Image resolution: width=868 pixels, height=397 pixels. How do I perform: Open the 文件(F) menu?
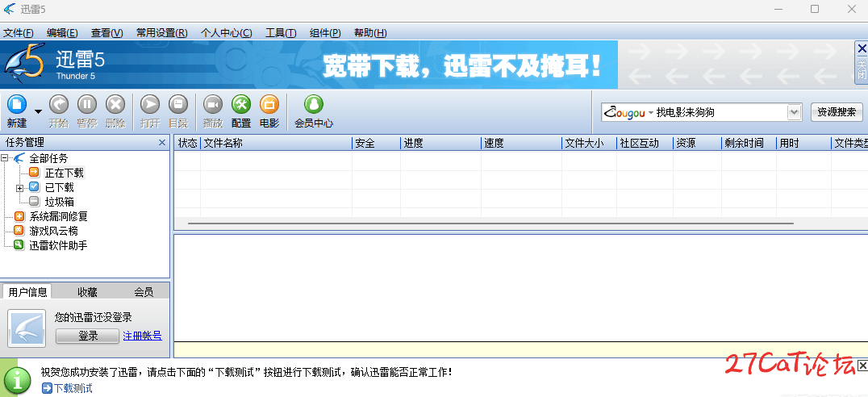(x=19, y=32)
